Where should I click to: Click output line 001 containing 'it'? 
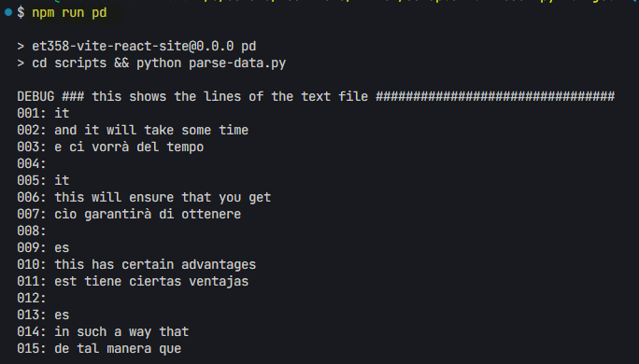[x=43, y=113]
